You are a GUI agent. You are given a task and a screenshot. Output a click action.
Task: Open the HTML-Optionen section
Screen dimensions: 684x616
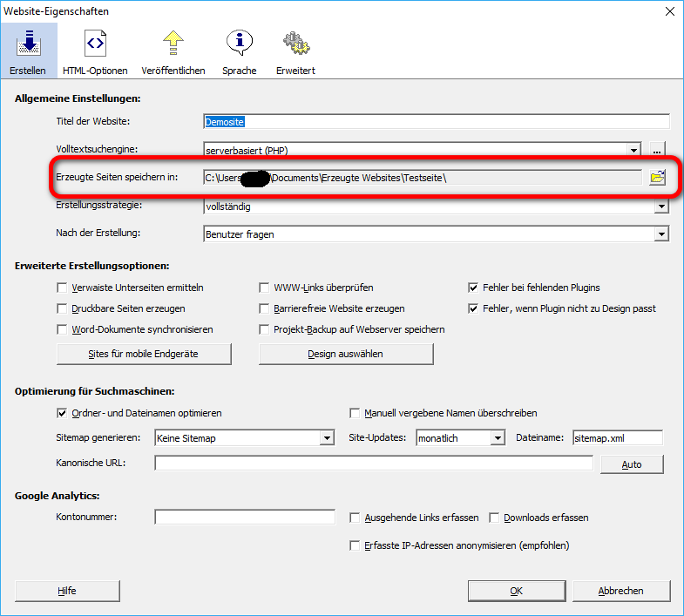[95, 51]
